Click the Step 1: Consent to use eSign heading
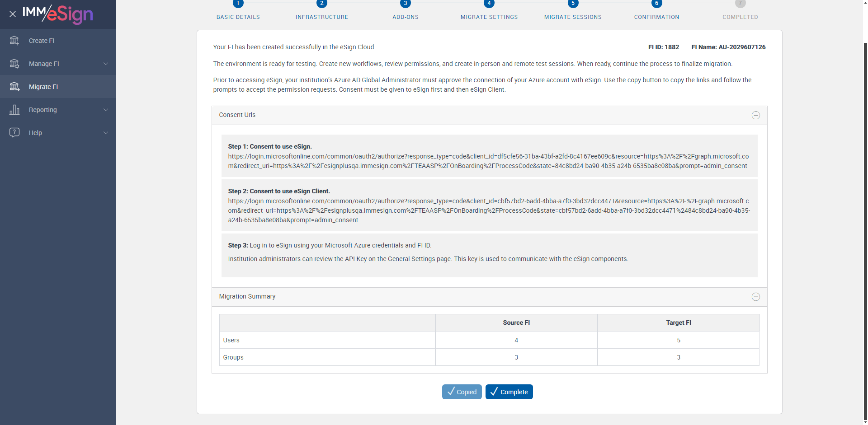The width and height of the screenshot is (868, 425). [270, 146]
